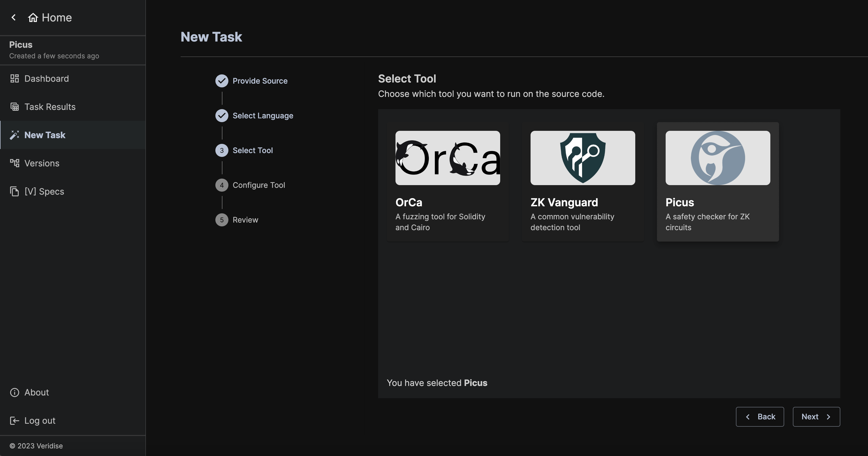The image size is (868, 456).
Task: Click the back chevron beside Home
Action: (14, 18)
